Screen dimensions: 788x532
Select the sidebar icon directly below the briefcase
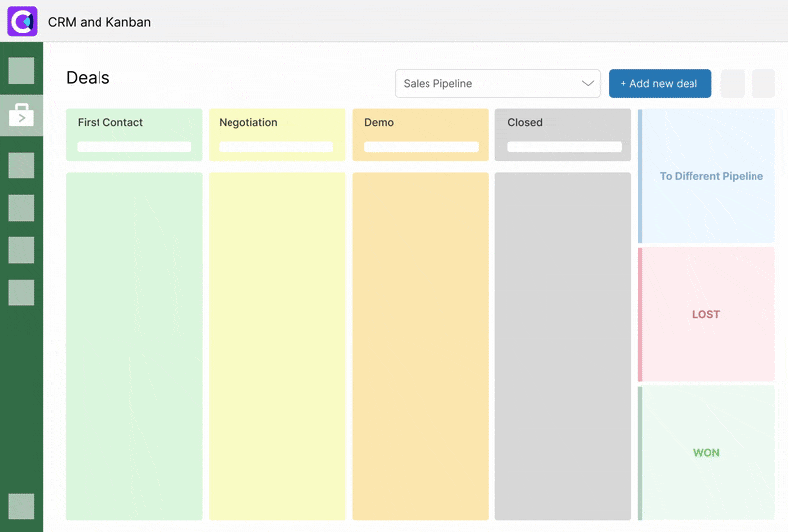tap(22, 166)
